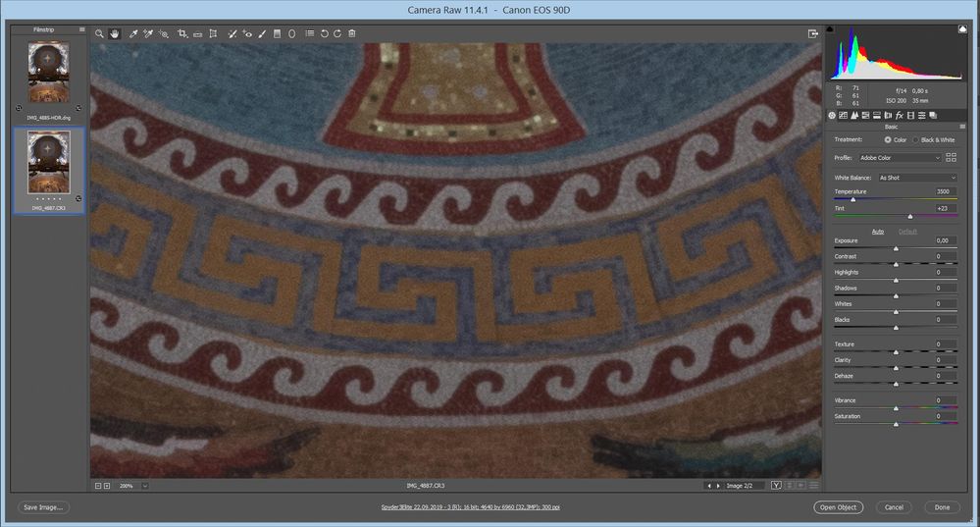
Task: Rotate image counterclockwise
Action: pos(325,33)
